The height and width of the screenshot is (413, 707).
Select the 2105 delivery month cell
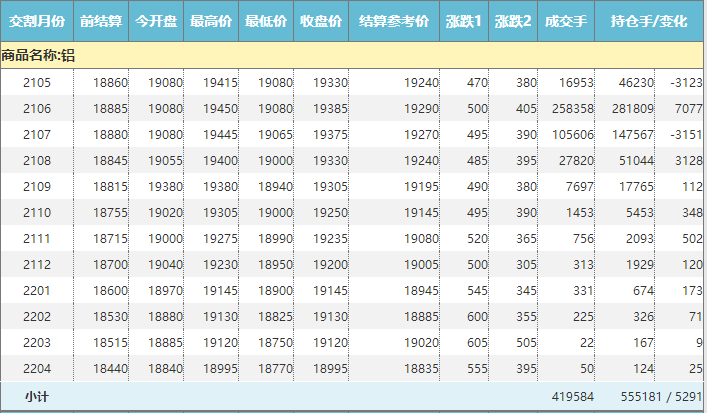pyautogui.click(x=37, y=82)
